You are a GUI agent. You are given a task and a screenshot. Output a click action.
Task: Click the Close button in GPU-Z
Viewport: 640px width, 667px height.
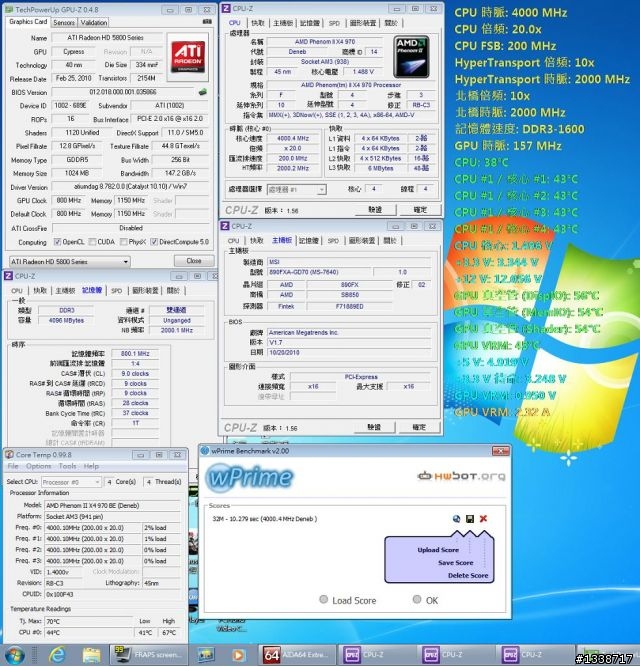194,261
